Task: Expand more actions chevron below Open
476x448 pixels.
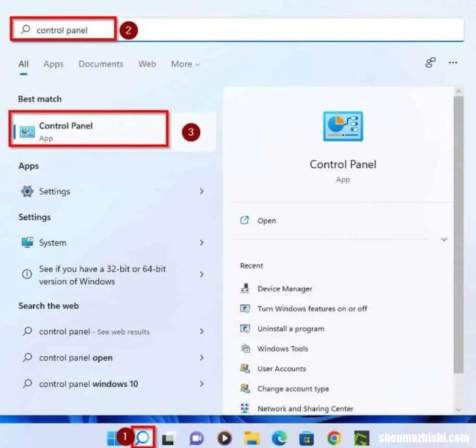Action: 444,239
